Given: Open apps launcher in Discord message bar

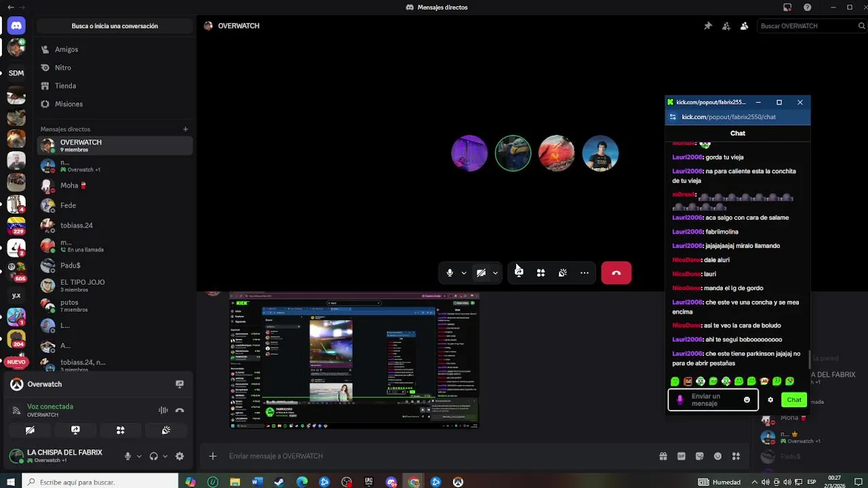Looking at the screenshot, I should pyautogui.click(x=736, y=456).
